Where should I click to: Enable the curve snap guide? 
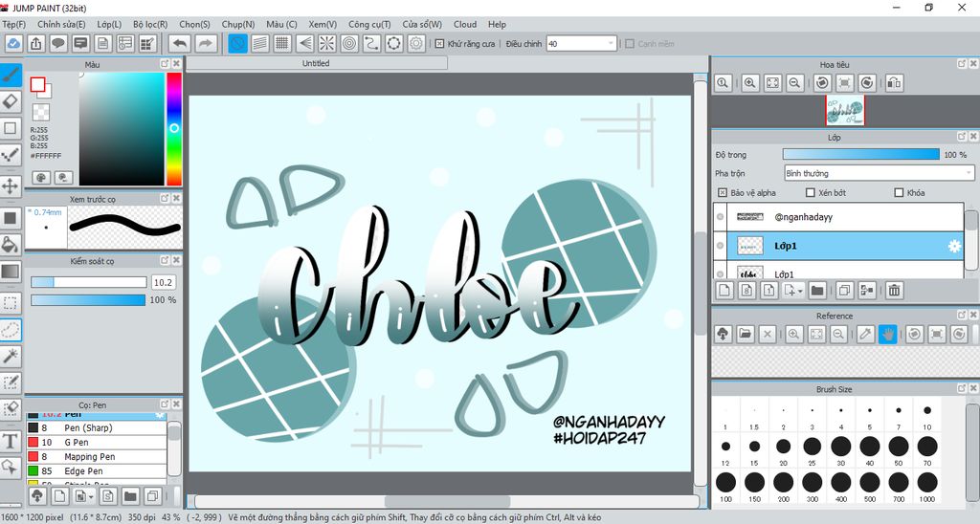pos(371,44)
